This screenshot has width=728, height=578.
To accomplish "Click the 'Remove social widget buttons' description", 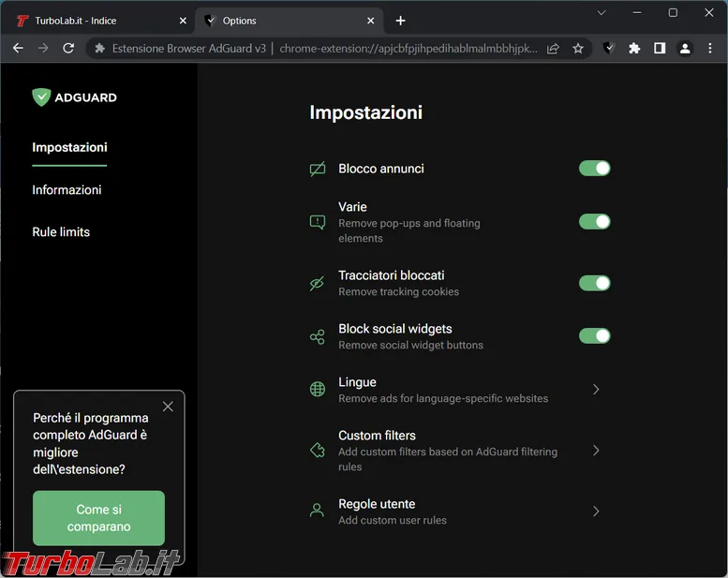I will click(410, 345).
